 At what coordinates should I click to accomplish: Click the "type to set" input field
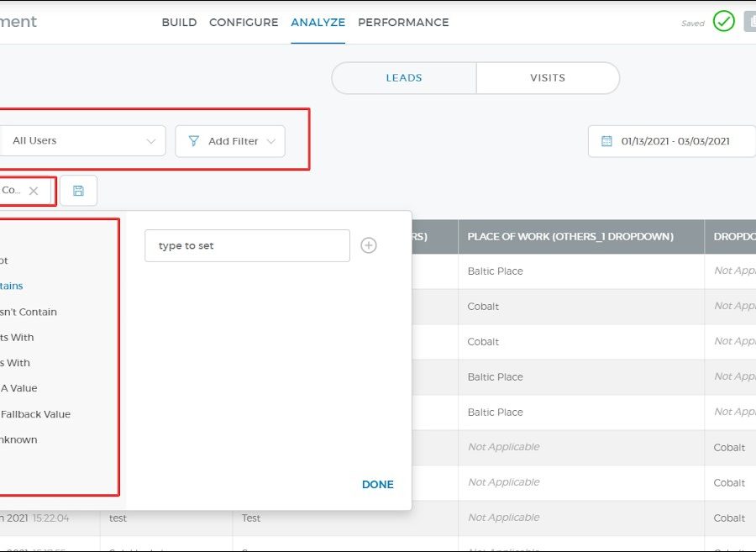coord(247,245)
